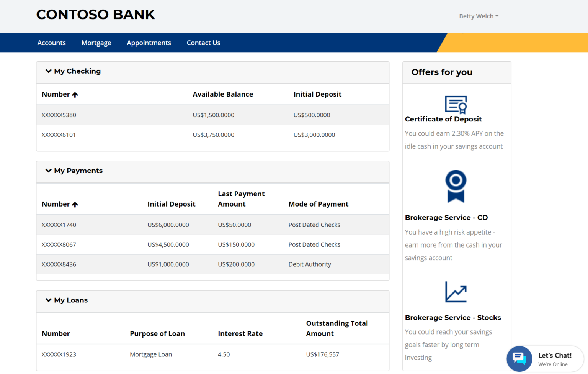Click the Mortgage Loan row entry
Viewport: 588px width, 374px height.
pyautogui.click(x=151, y=354)
